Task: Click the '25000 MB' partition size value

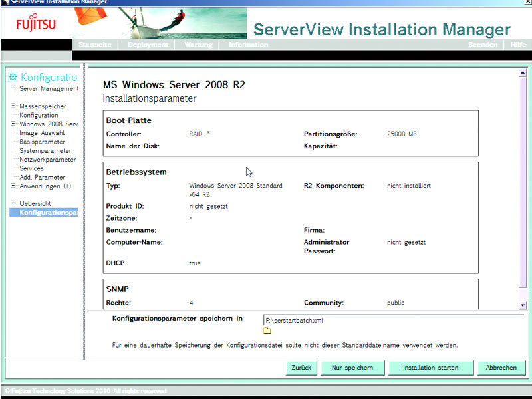Action: (x=402, y=134)
